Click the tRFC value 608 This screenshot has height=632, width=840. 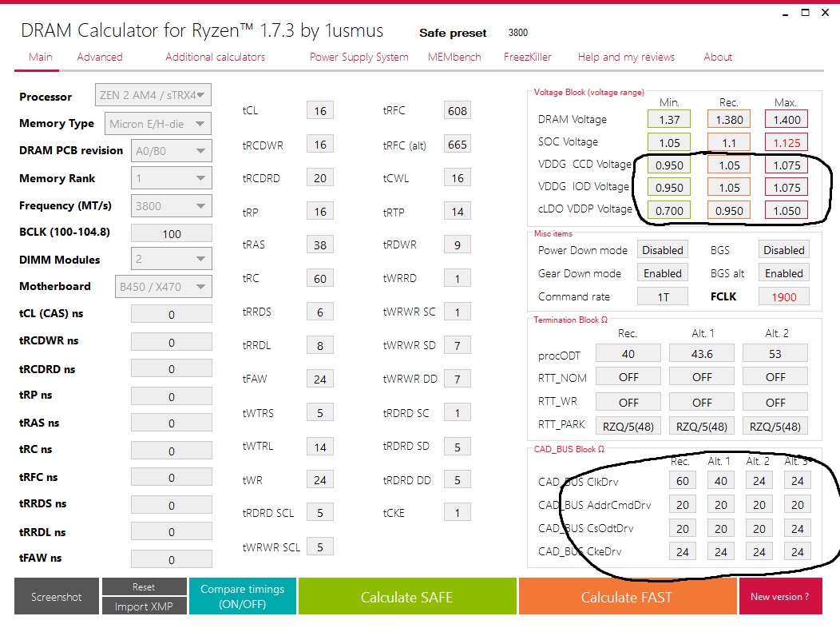(458, 110)
